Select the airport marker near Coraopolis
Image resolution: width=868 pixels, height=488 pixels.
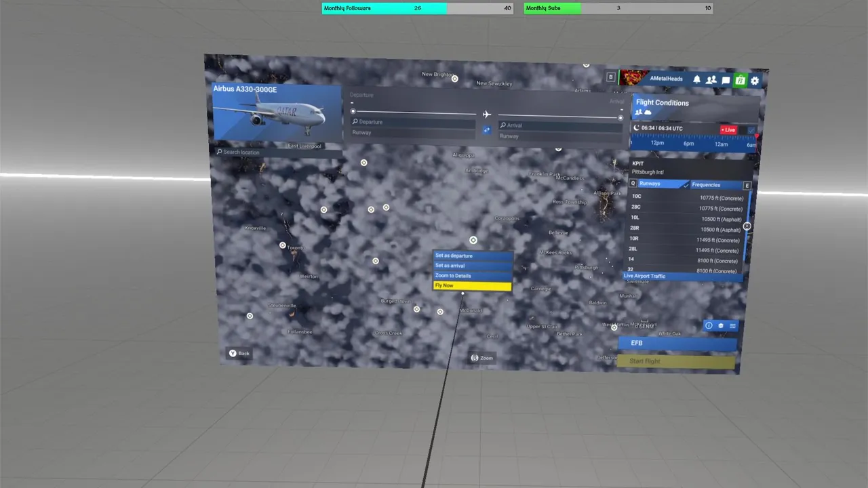473,240
